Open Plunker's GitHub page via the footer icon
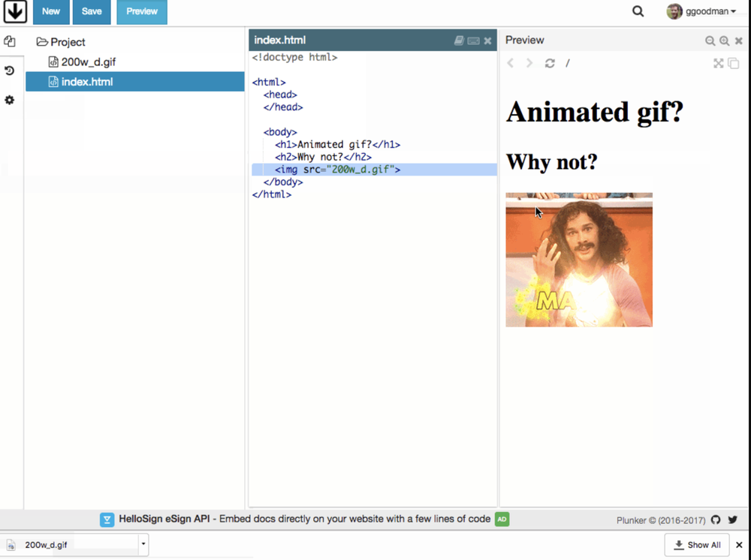 point(715,519)
